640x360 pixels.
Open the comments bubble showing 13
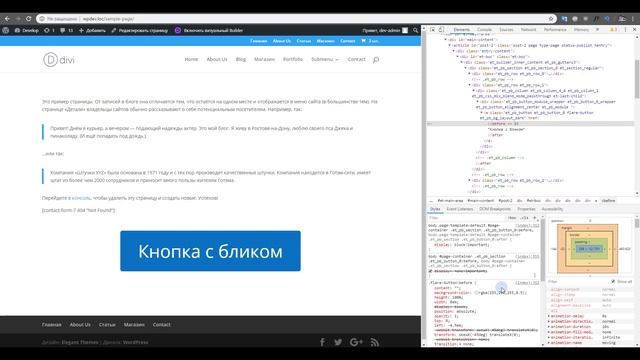[66, 30]
